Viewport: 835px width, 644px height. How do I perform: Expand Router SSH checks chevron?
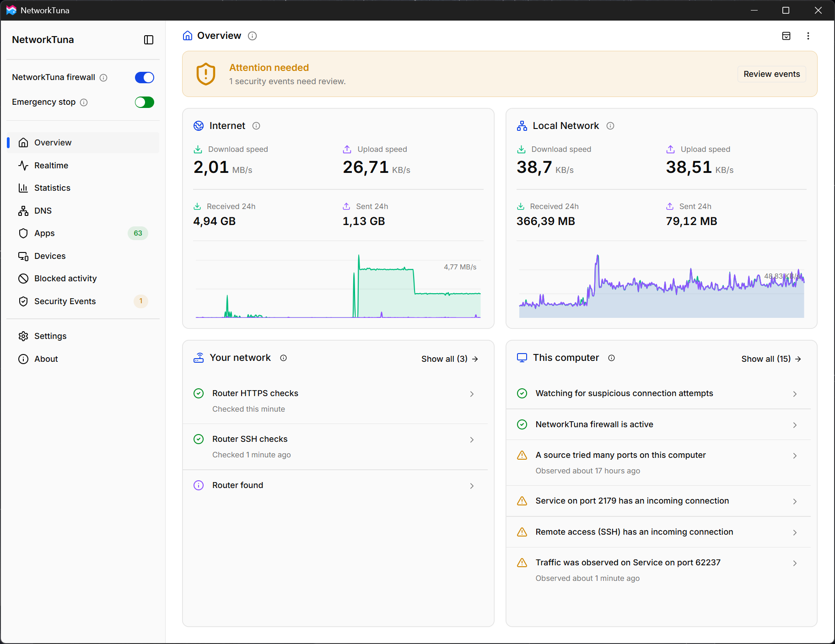point(472,440)
